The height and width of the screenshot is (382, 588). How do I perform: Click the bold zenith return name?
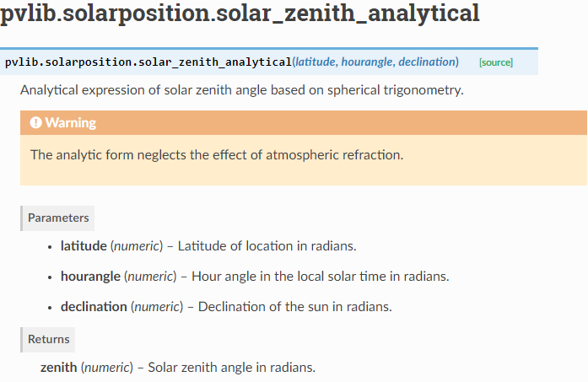pyautogui.click(x=58, y=368)
